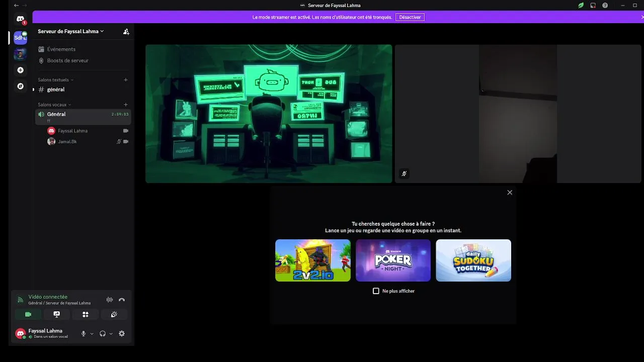644x362 pixels.
Task: Open the second server with portrait avatar
Action: click(x=21, y=54)
